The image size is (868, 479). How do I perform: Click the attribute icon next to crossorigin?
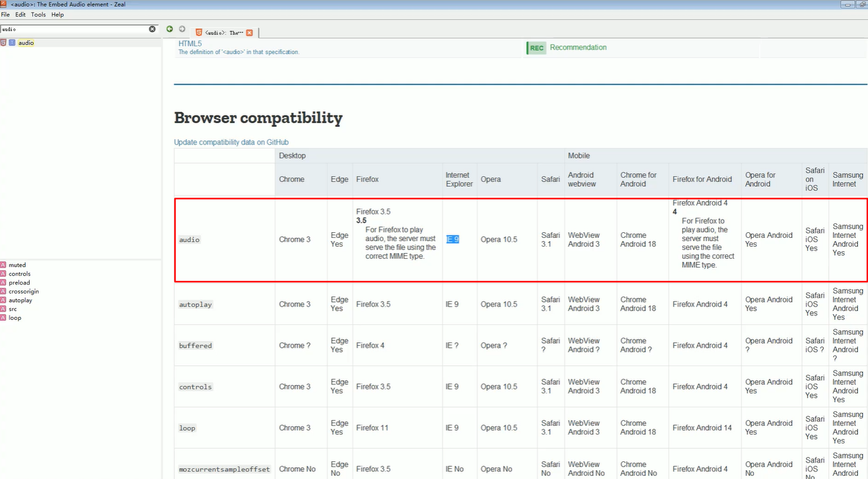pyautogui.click(x=4, y=292)
